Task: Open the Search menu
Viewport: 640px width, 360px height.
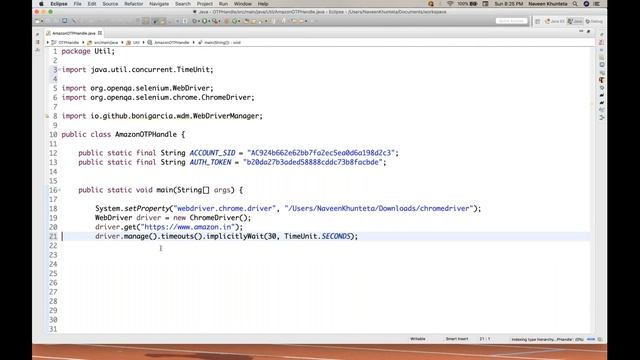Action: (x=183, y=4)
